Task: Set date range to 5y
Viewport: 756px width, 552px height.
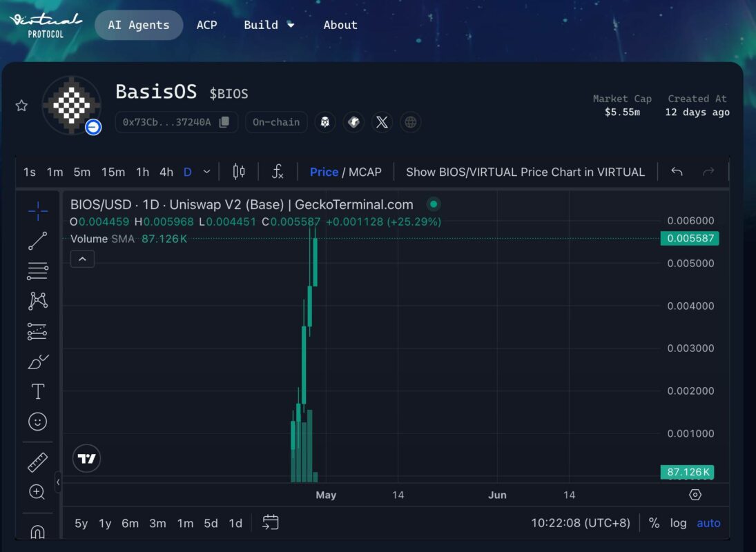Action: coord(81,523)
